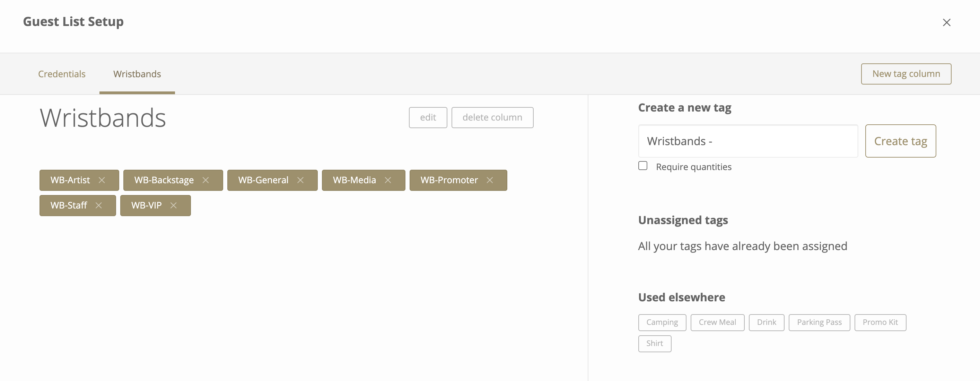Click the WB-General tag label
980x381 pixels.
point(263,180)
